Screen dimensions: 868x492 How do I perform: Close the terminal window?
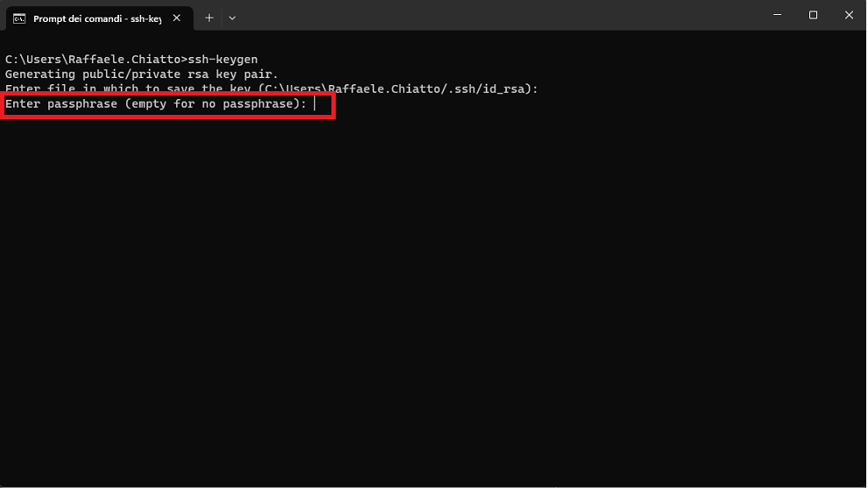point(850,16)
